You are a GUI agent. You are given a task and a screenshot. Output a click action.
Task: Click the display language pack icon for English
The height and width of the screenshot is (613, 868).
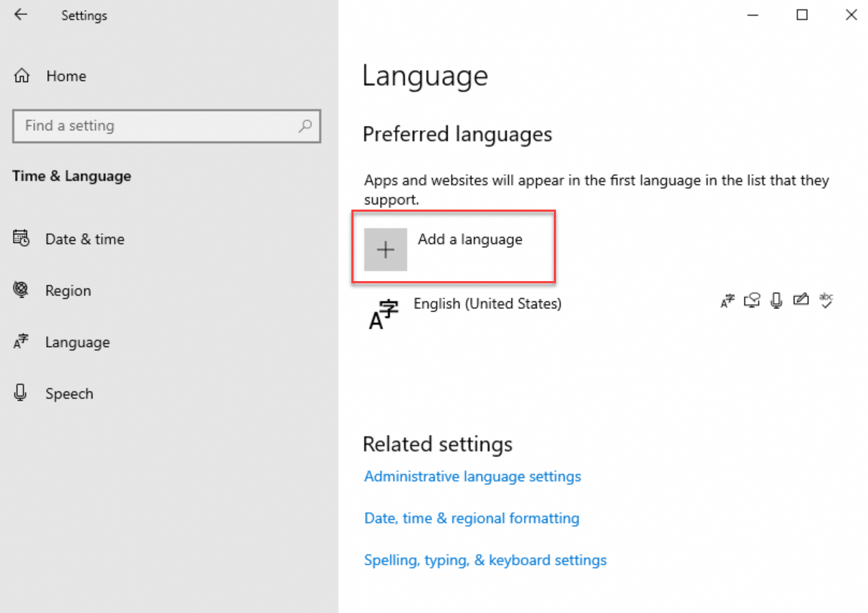point(727,301)
